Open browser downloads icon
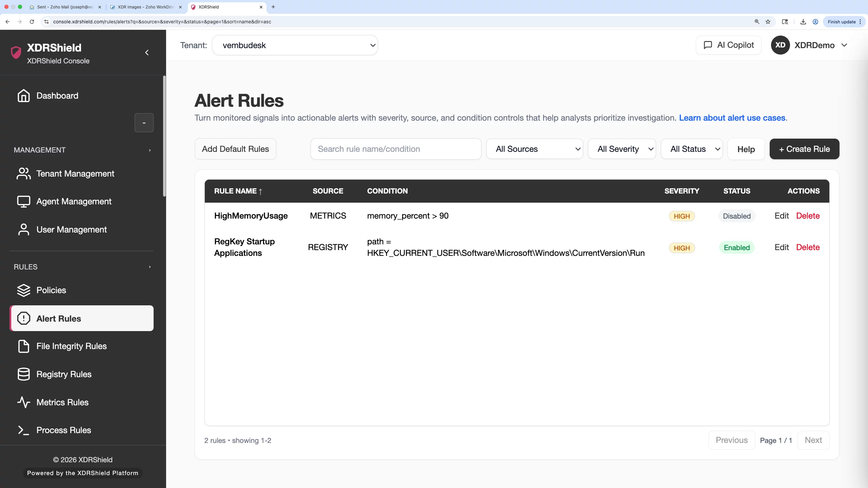The width and height of the screenshot is (868, 488). (803, 22)
